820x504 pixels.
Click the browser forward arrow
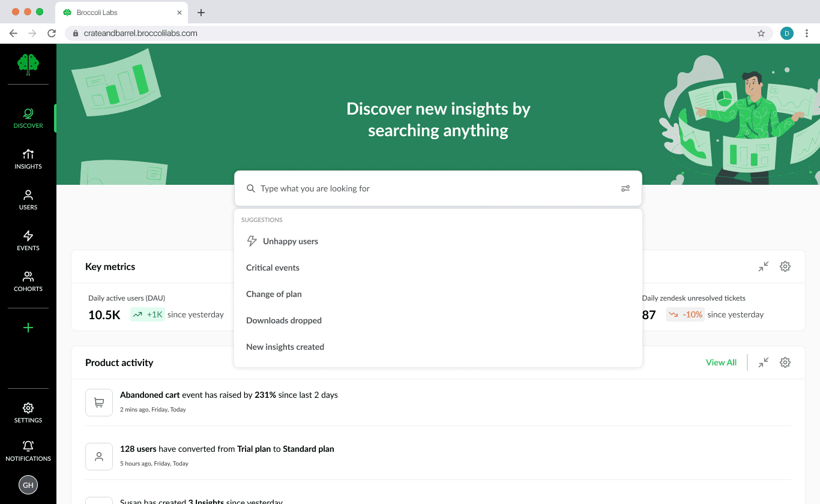point(32,34)
